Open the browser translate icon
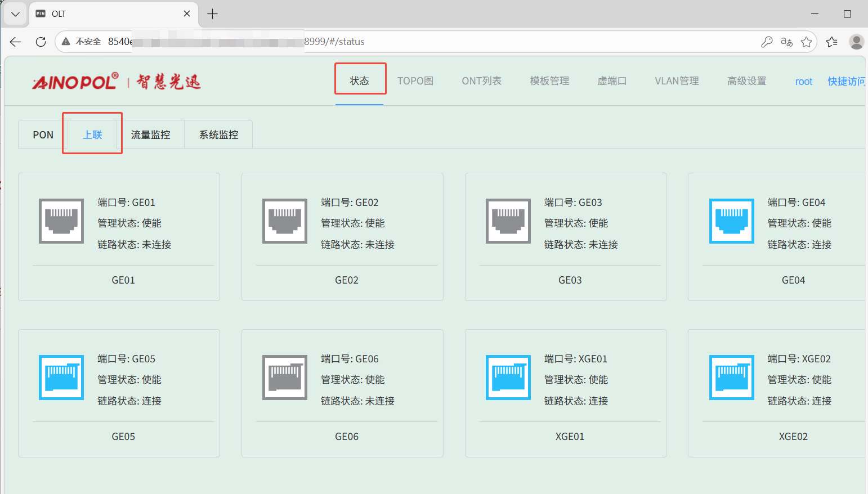Viewport: 868px width, 494px height. pos(786,42)
